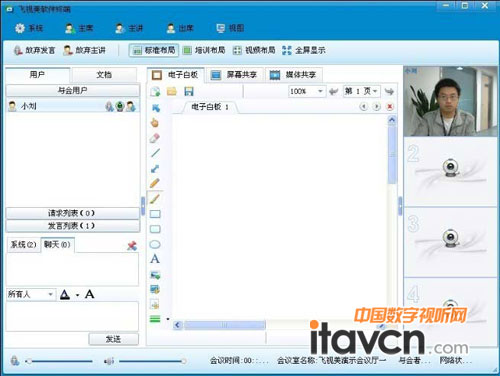Click the save whiteboard floppy icon
This screenshot has height=376, width=500.
point(189,91)
